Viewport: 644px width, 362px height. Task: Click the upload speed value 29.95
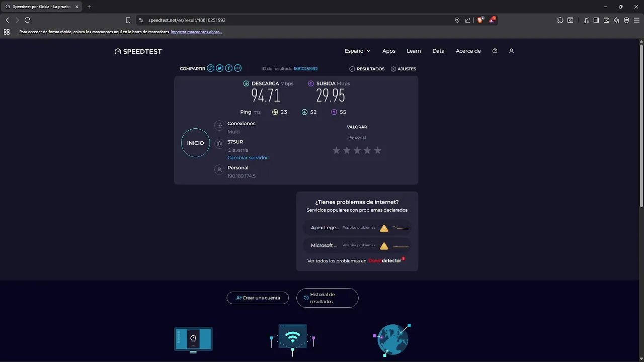pyautogui.click(x=330, y=95)
